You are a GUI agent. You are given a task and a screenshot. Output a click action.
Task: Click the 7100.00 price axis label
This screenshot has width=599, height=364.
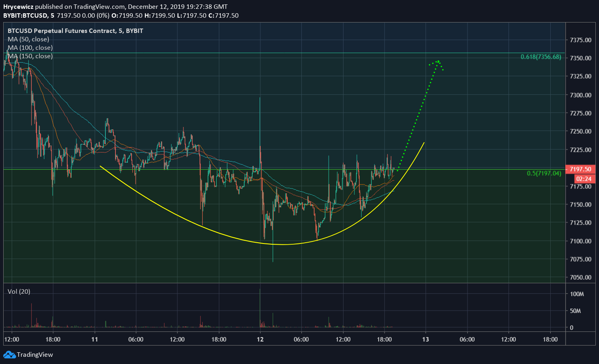pyautogui.click(x=580, y=241)
